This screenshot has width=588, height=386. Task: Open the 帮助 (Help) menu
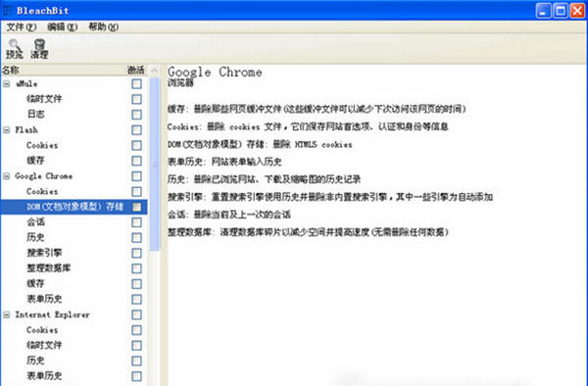click(x=103, y=27)
